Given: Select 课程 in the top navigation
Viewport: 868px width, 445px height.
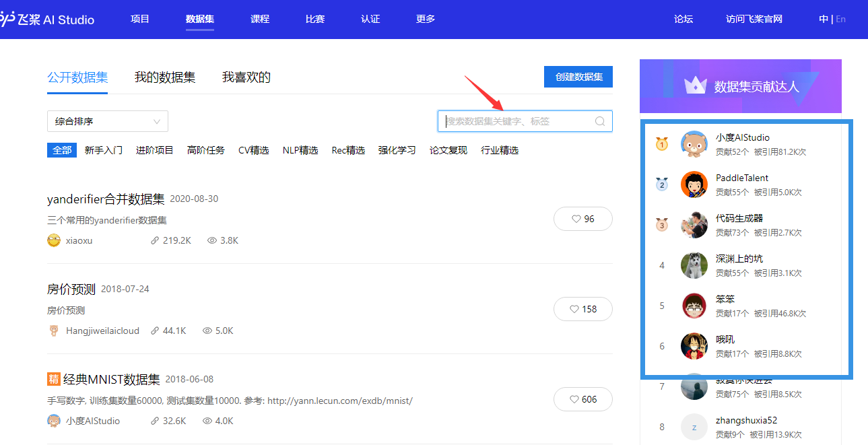Looking at the screenshot, I should point(260,19).
